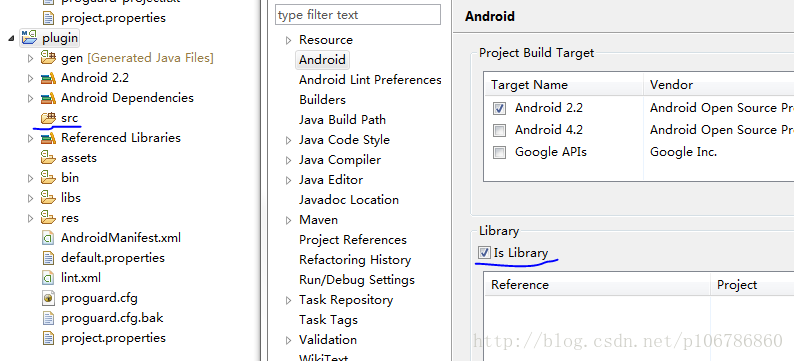Click icon of project.properties below proguard.cfg.bak

[x=48, y=338]
